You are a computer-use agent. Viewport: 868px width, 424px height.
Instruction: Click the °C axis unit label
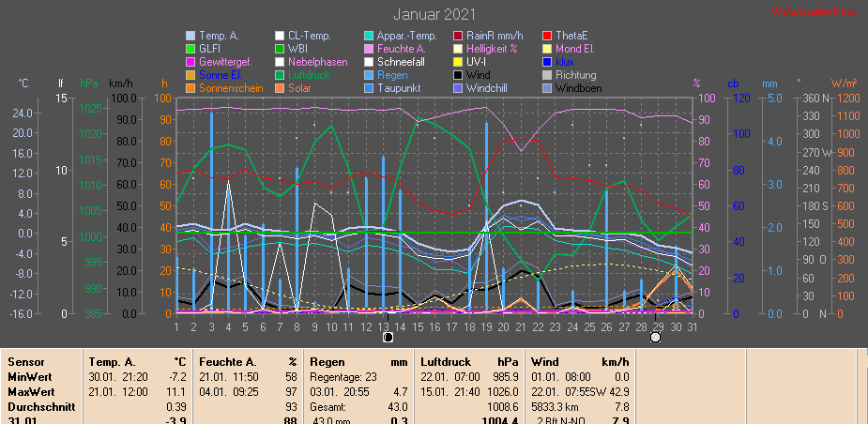click(x=23, y=83)
